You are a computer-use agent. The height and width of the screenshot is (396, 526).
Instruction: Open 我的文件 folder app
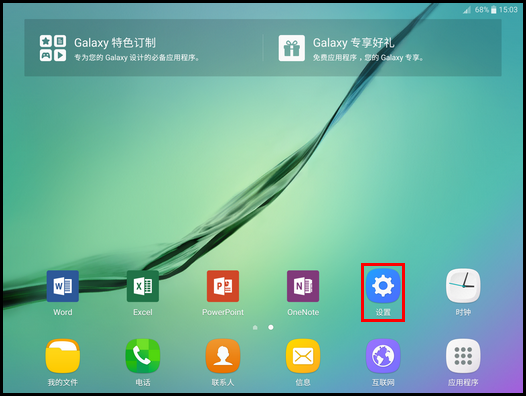point(63,356)
